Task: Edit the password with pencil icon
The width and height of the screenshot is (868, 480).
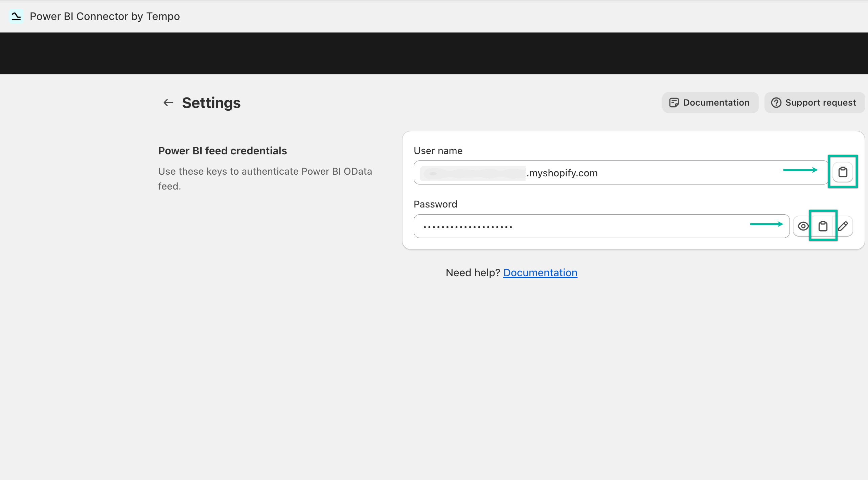Action: (x=843, y=226)
